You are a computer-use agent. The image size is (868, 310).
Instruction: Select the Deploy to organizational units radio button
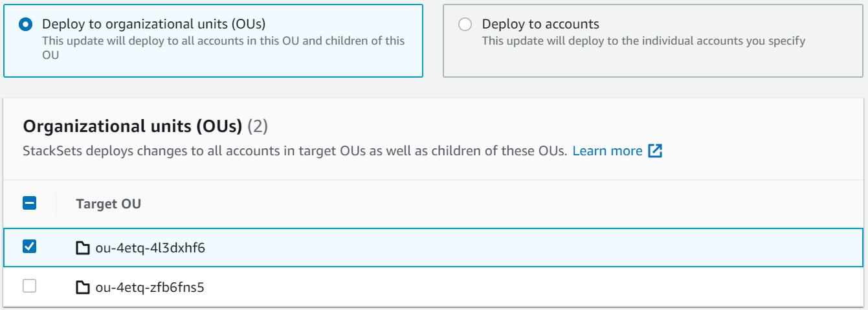26,25
